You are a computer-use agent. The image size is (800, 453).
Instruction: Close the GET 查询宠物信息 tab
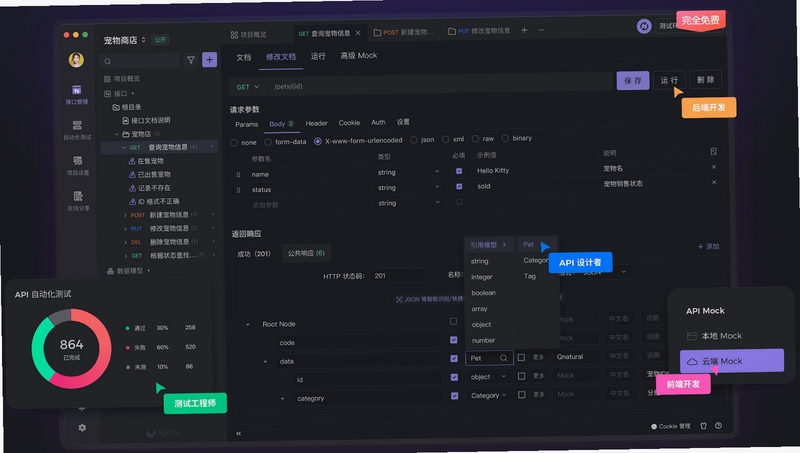(x=358, y=33)
